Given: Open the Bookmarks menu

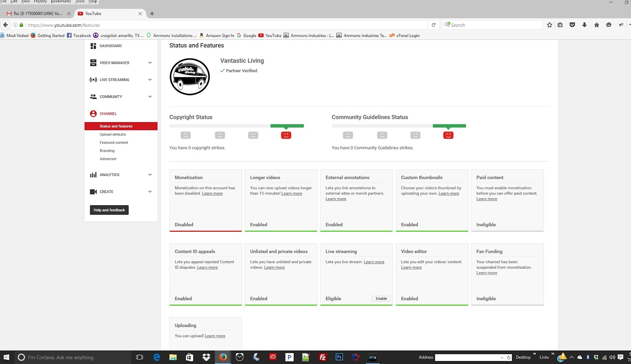Looking at the screenshot, I should pos(61,2).
